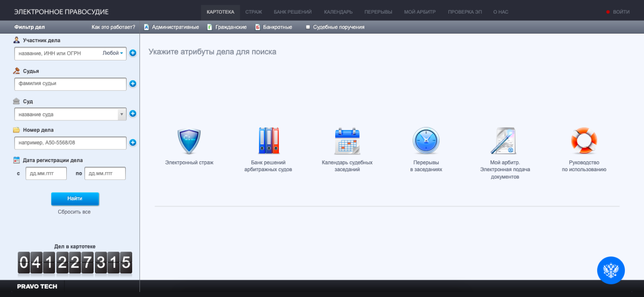Enable the Судебные поручения checkbox
644x297 pixels.
(308, 27)
